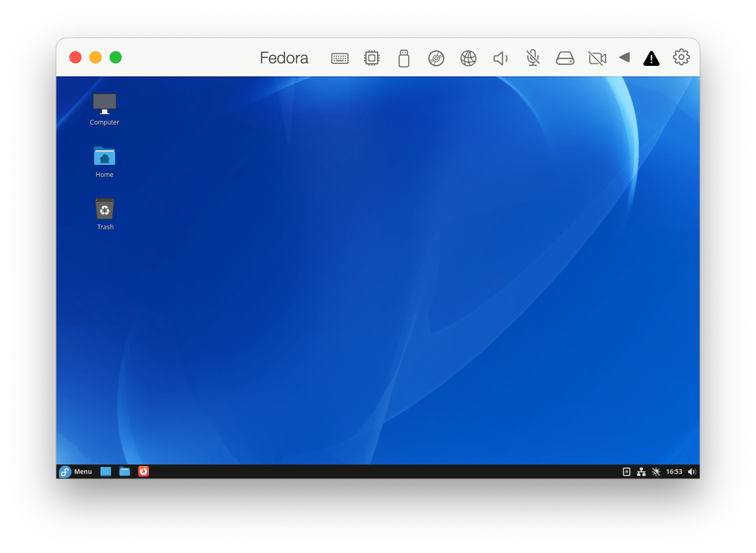Open the network connections tray icon
This screenshot has width=756, height=553.
641,472
